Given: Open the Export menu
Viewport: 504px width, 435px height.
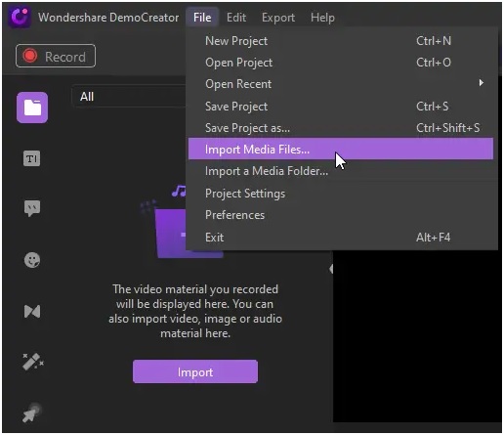Looking at the screenshot, I should click(x=278, y=18).
